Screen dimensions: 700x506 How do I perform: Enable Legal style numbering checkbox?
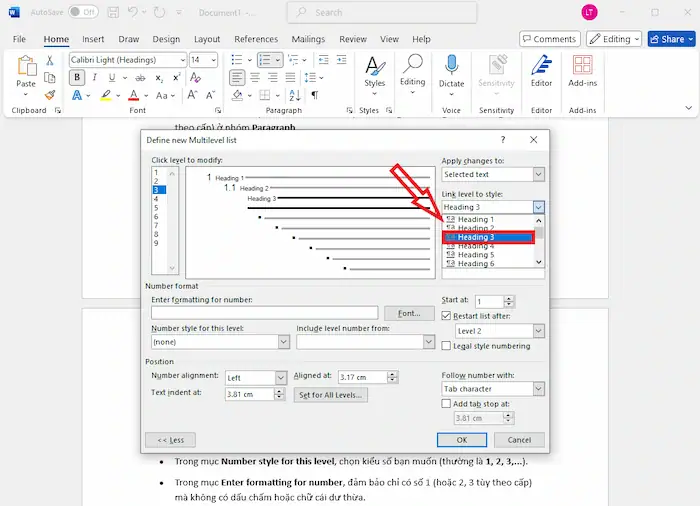(x=446, y=346)
